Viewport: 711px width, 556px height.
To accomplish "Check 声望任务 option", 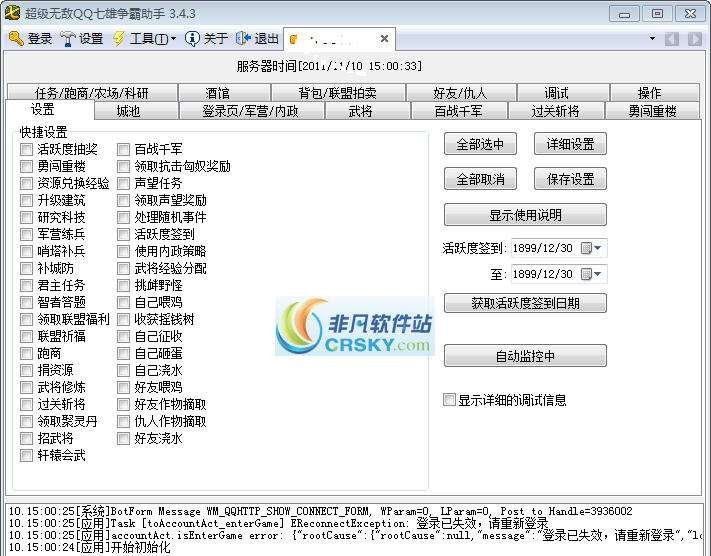I will coord(123,183).
